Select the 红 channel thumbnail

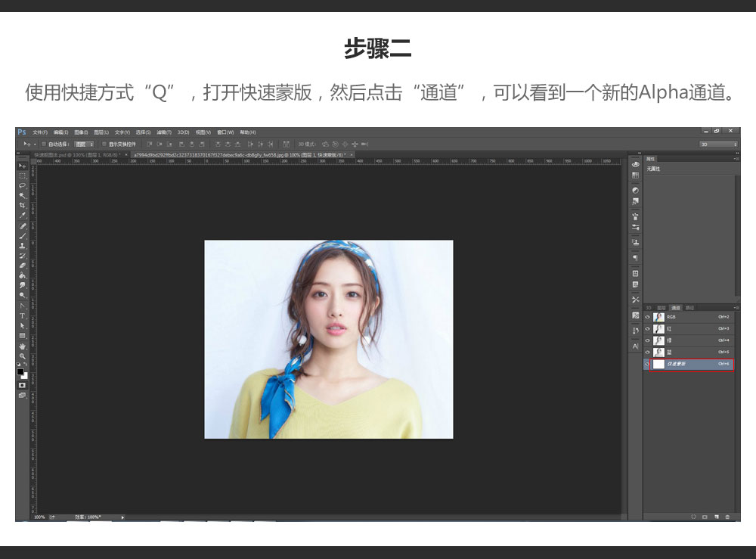click(658, 329)
